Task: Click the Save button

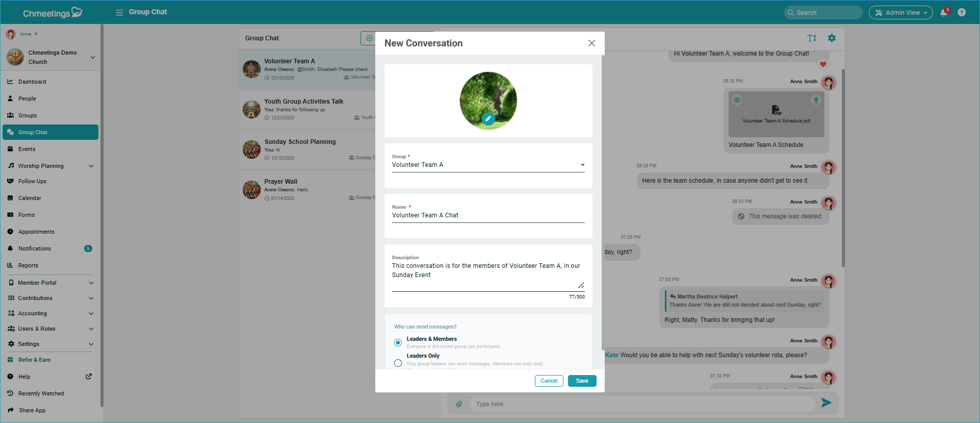Action: pos(582,381)
